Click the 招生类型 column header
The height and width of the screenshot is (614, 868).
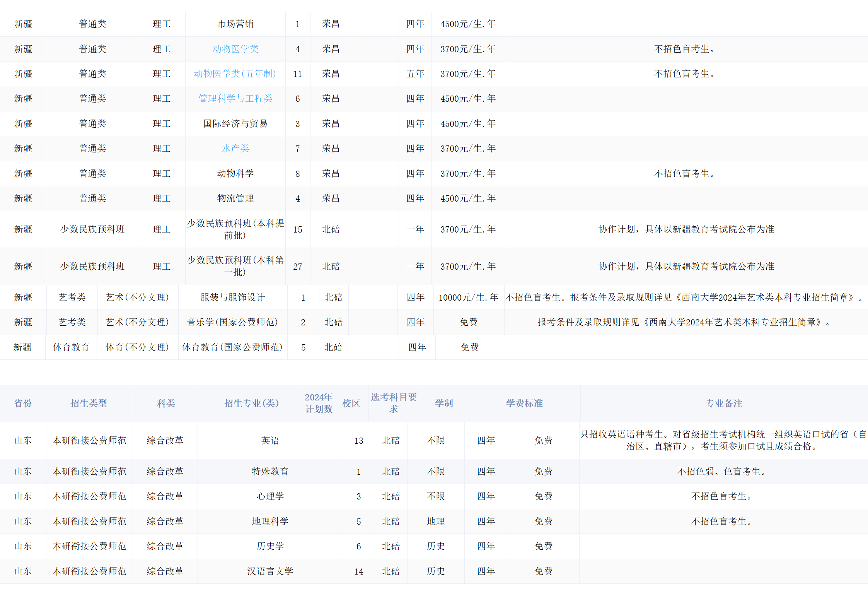[x=89, y=404]
